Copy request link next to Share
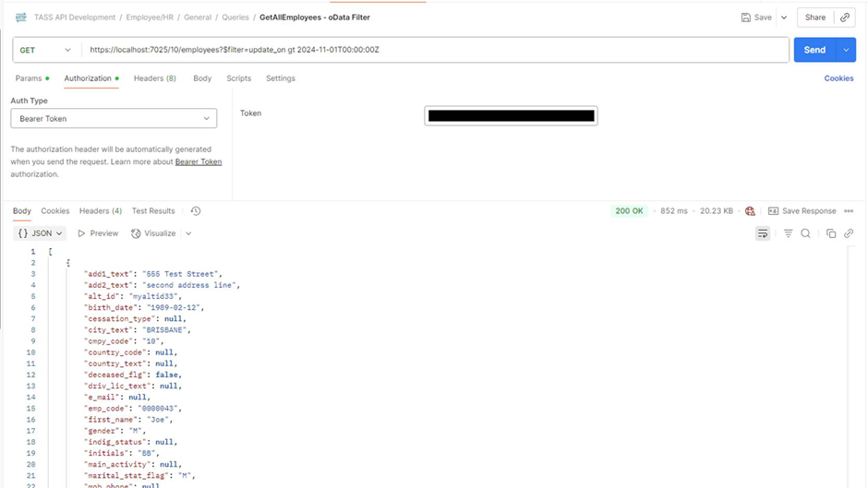This screenshot has width=868, height=488. pyautogui.click(x=845, y=18)
